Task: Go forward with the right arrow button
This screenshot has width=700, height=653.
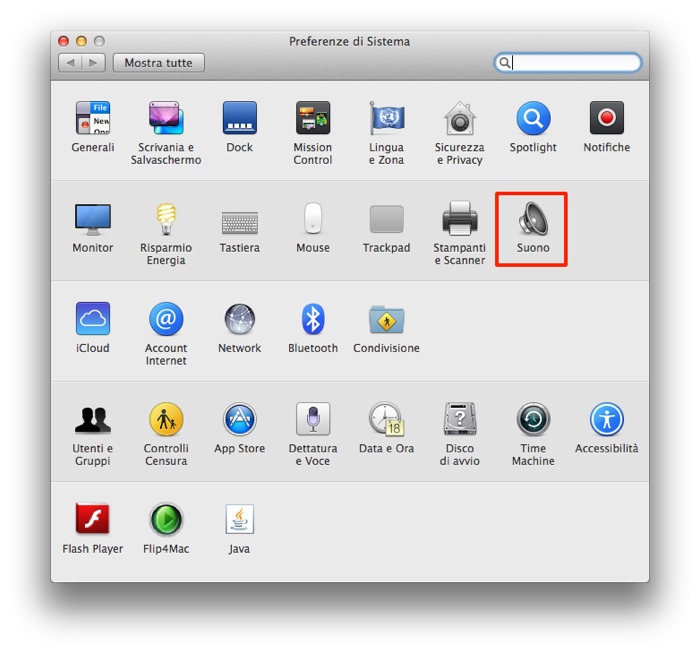Action: point(93,63)
